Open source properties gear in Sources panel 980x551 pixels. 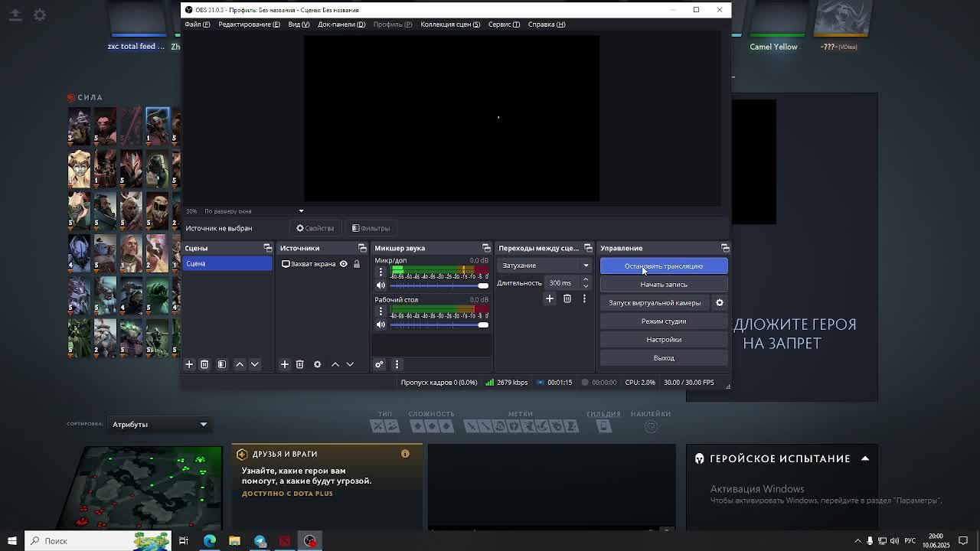pos(318,364)
